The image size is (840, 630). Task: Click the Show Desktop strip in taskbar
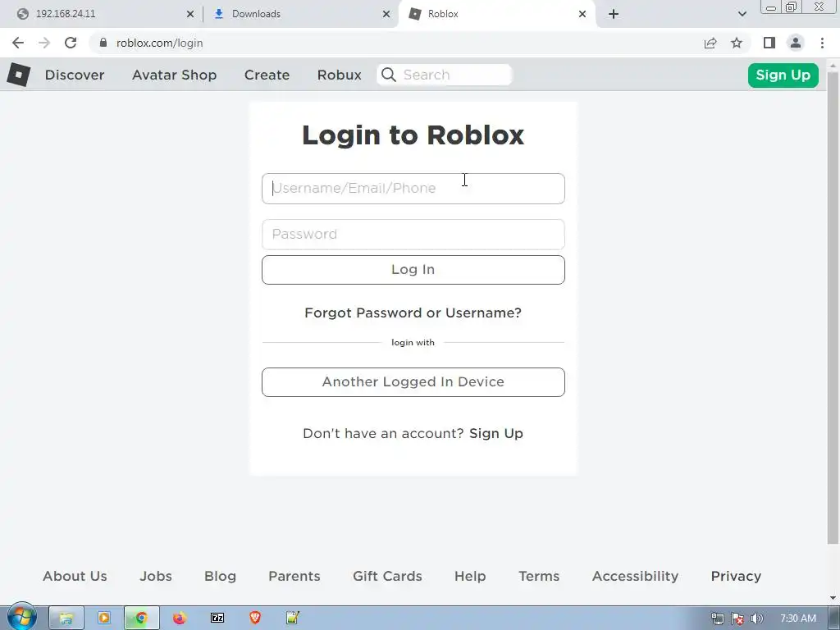[x=834, y=619]
